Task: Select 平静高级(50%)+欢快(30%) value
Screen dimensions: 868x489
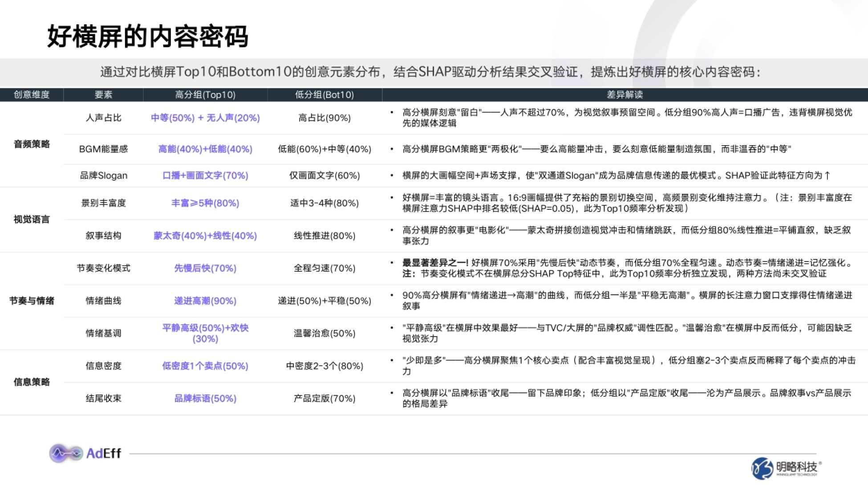Action: point(205,333)
